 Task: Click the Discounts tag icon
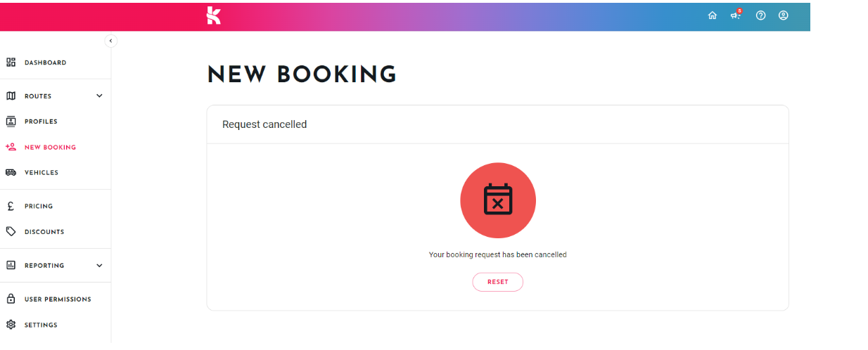(x=11, y=231)
